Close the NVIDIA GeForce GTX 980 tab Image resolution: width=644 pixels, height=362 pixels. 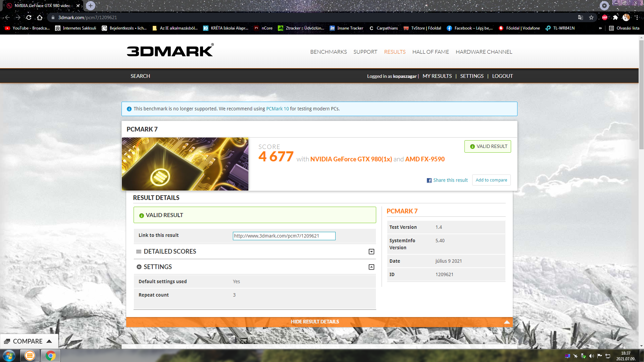(78, 6)
